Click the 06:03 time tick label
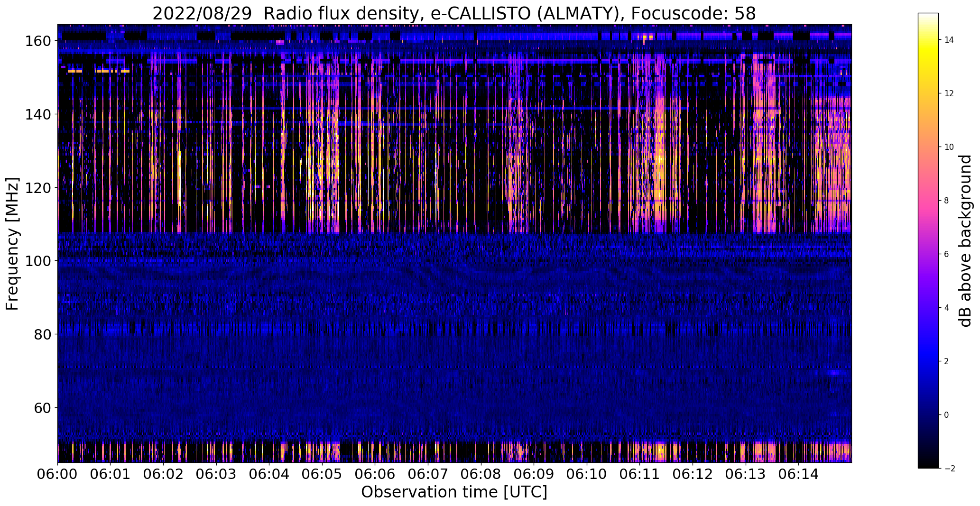 tap(216, 475)
